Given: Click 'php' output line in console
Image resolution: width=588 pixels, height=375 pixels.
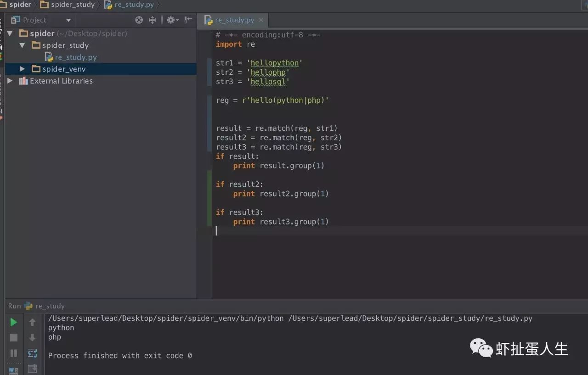Looking at the screenshot, I should click(55, 337).
